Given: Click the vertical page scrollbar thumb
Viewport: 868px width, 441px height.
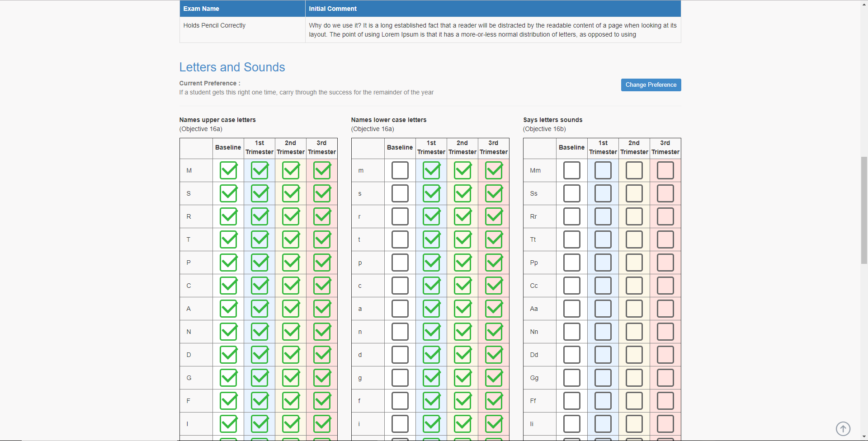Looking at the screenshot, I should [864, 210].
